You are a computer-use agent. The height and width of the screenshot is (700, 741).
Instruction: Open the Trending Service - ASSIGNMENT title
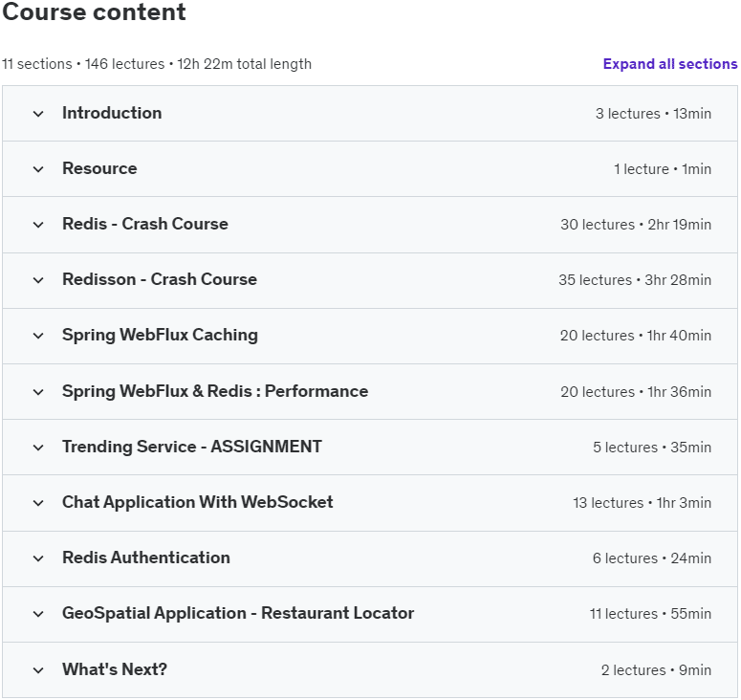click(x=192, y=447)
